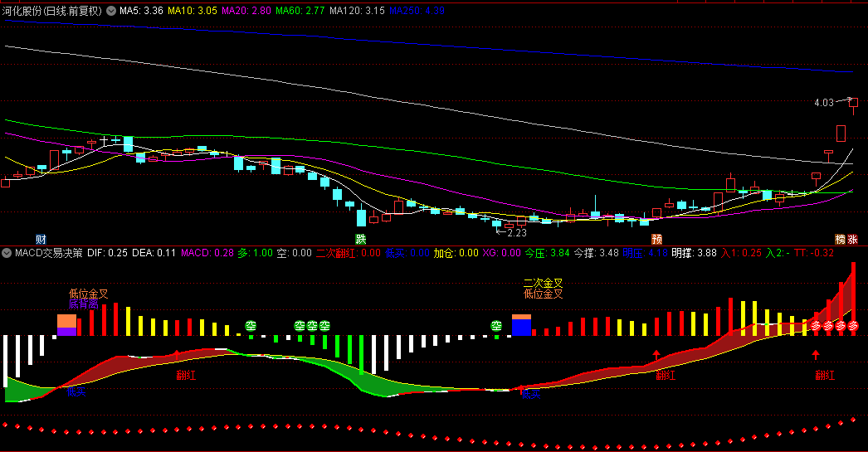Click the DEA: 0.11 value
Screen dimensions: 868x452
point(154,253)
